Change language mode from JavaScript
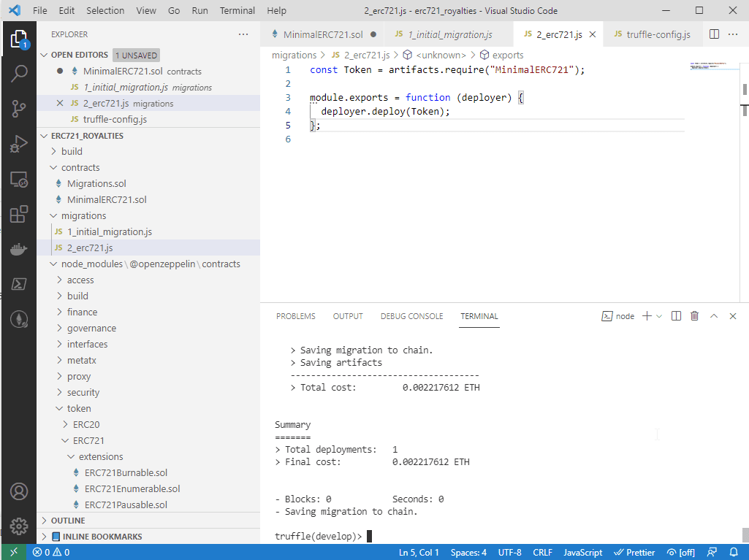The width and height of the screenshot is (749, 560). (583, 553)
